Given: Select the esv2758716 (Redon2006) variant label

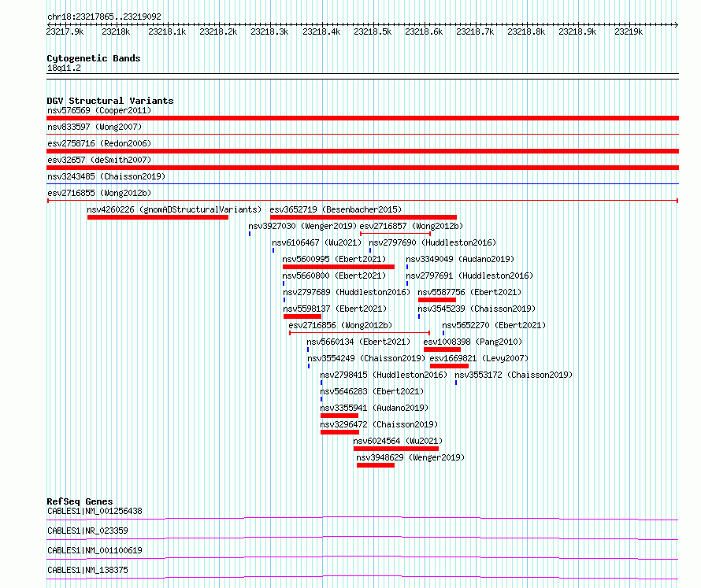Looking at the screenshot, I should pos(99,143).
